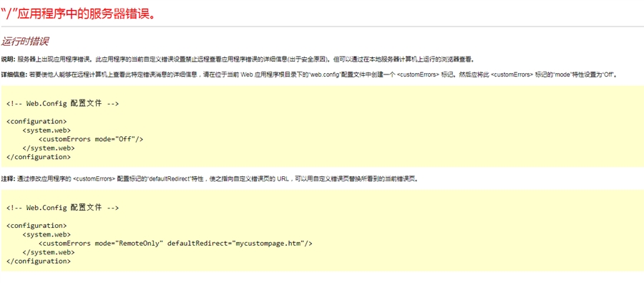Click closing </system.web> tag in second block
644x283 pixels.
49,252
